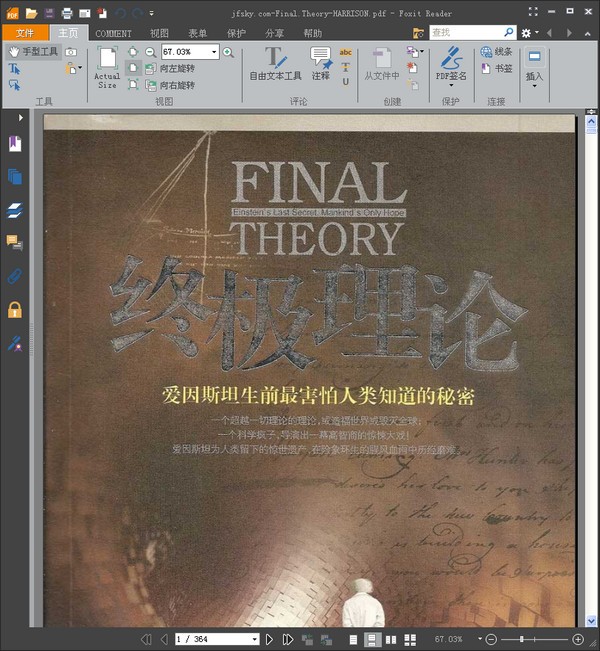Viewport: 600px width, 651px height.
Task: Open the Layers side panel
Action: 15,210
